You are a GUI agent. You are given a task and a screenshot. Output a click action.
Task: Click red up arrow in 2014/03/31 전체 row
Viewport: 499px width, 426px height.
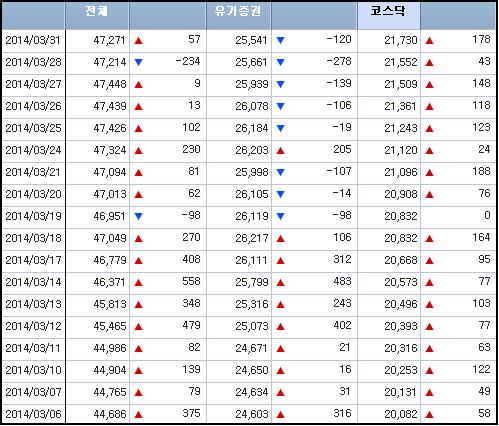click(138, 41)
